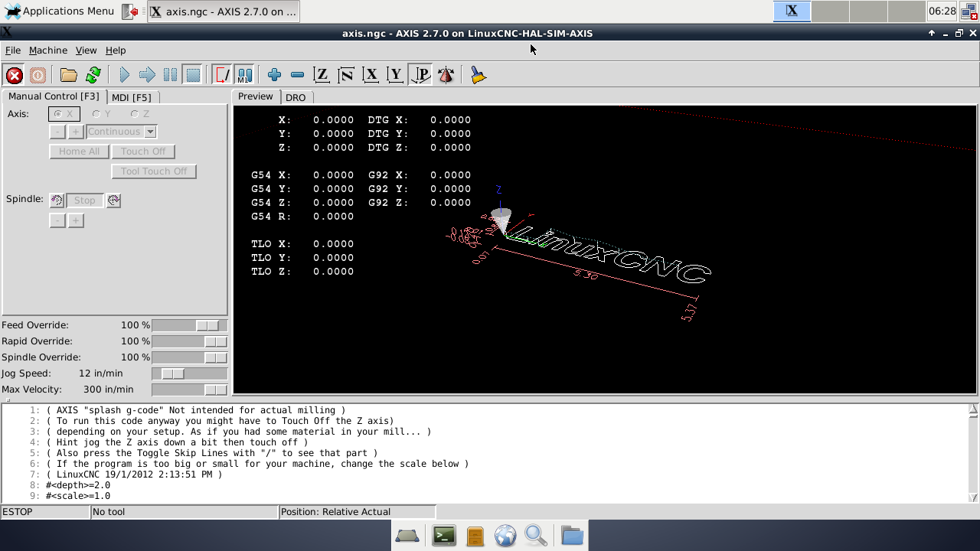Select line 7 "LinuxCNC 19/1/2012" comment
Image resolution: width=980 pixels, height=551 pixels.
point(134,474)
